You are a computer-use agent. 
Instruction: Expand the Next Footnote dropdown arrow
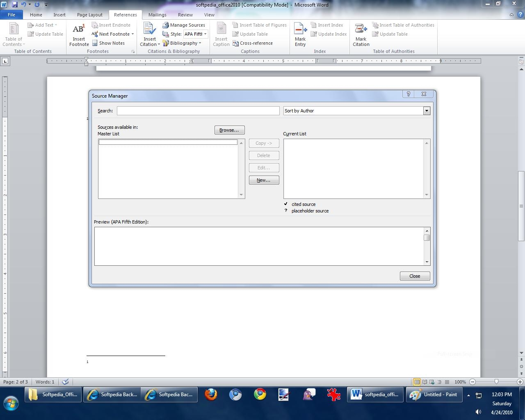(132, 34)
